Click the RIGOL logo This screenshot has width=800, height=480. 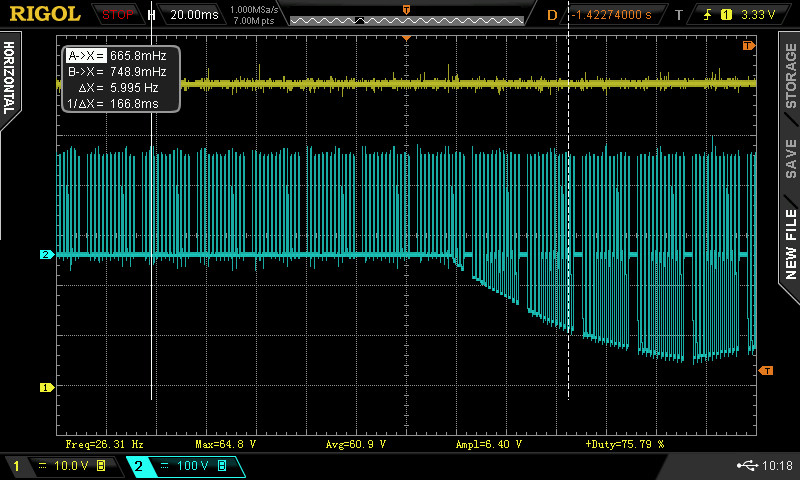(x=46, y=14)
